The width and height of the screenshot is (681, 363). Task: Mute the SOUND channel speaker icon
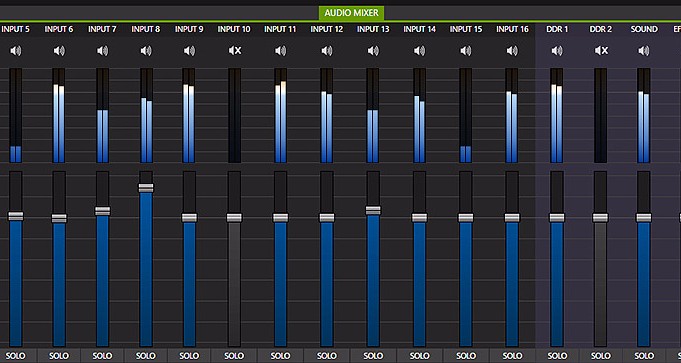pyautogui.click(x=644, y=51)
